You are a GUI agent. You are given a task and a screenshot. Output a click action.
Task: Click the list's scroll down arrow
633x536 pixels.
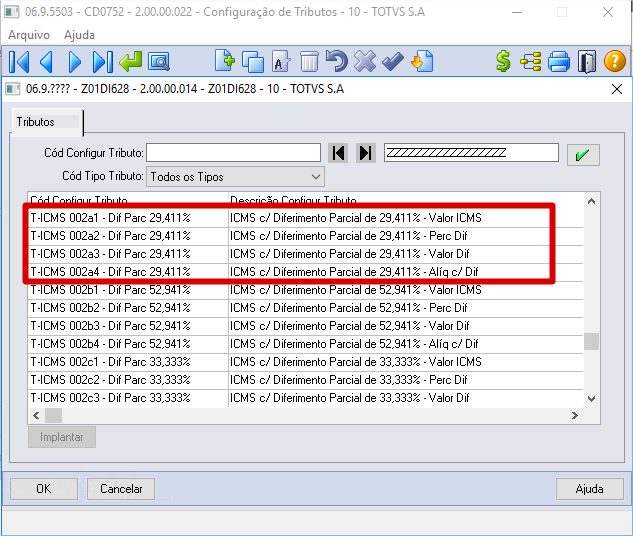tap(591, 399)
